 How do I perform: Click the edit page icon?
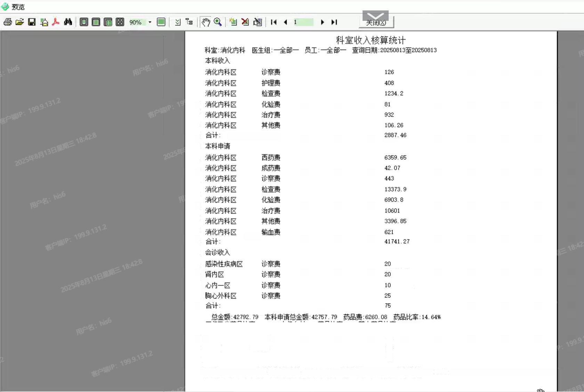click(x=258, y=22)
